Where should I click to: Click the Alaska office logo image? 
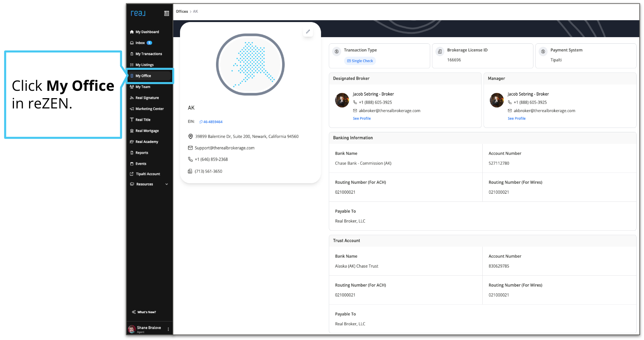pos(250,64)
